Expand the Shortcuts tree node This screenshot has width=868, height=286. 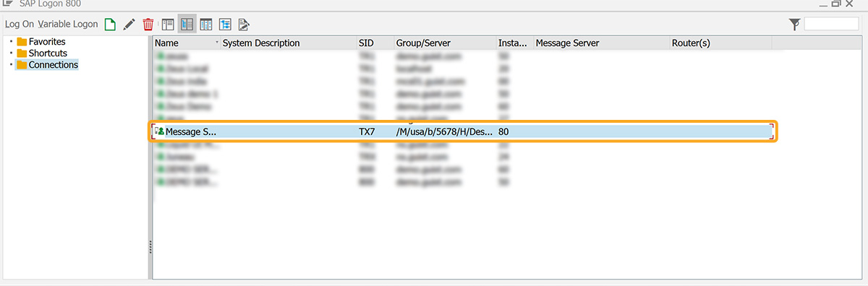pyautogui.click(x=11, y=53)
